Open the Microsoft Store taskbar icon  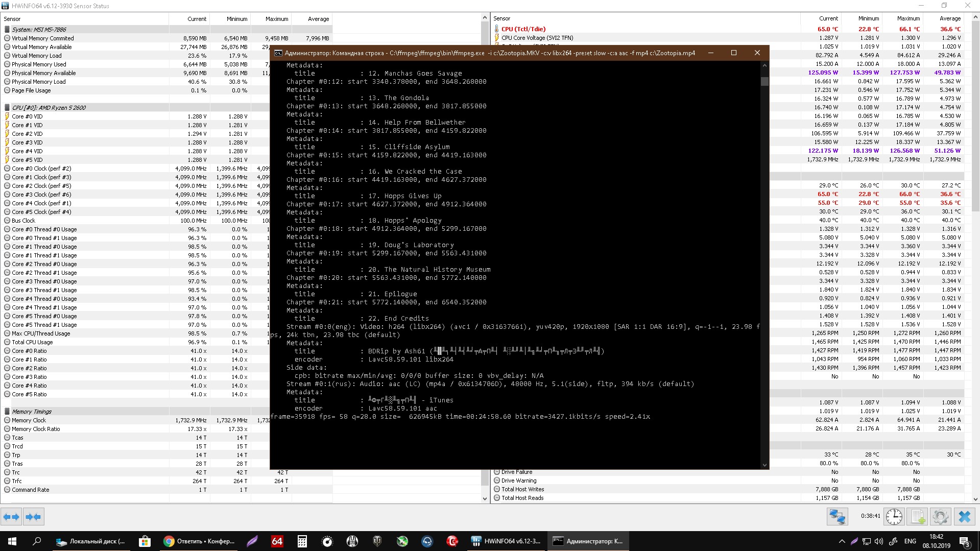(x=145, y=541)
